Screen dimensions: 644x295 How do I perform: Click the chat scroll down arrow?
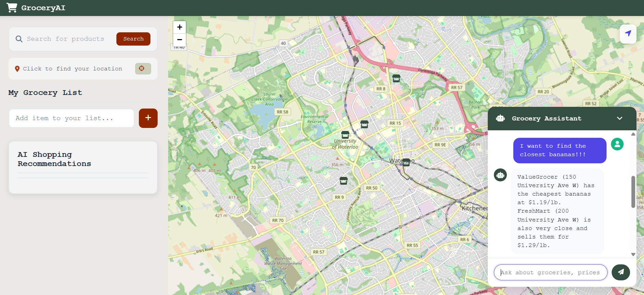[633, 255]
